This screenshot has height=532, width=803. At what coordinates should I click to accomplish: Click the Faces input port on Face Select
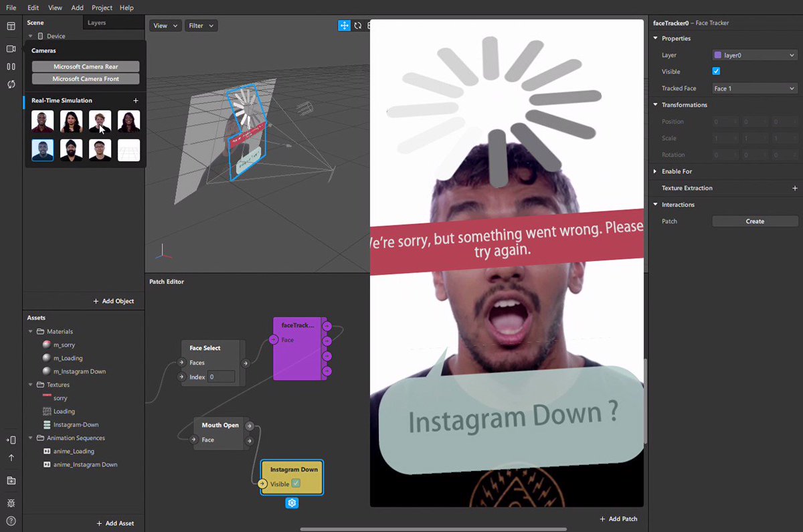click(x=181, y=363)
